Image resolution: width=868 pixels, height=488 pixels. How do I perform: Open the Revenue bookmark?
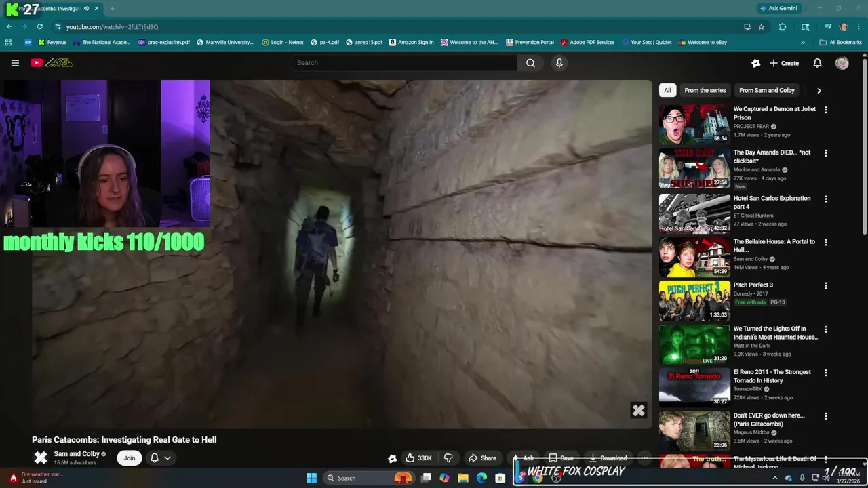52,42
